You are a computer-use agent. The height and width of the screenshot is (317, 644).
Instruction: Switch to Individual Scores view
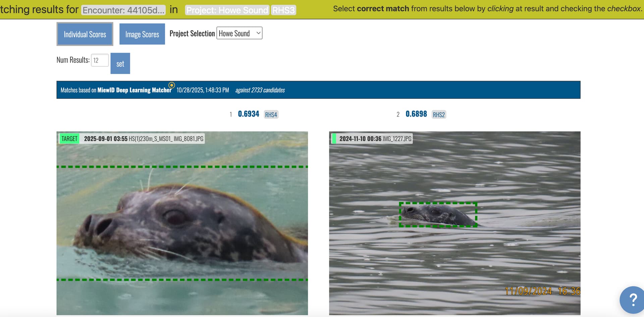[x=85, y=34]
